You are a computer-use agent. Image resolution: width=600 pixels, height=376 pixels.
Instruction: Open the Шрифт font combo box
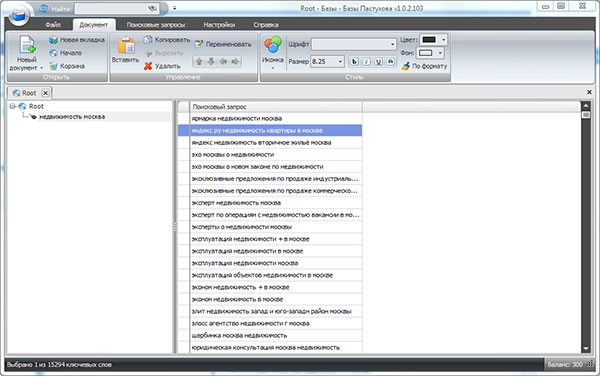pos(354,44)
